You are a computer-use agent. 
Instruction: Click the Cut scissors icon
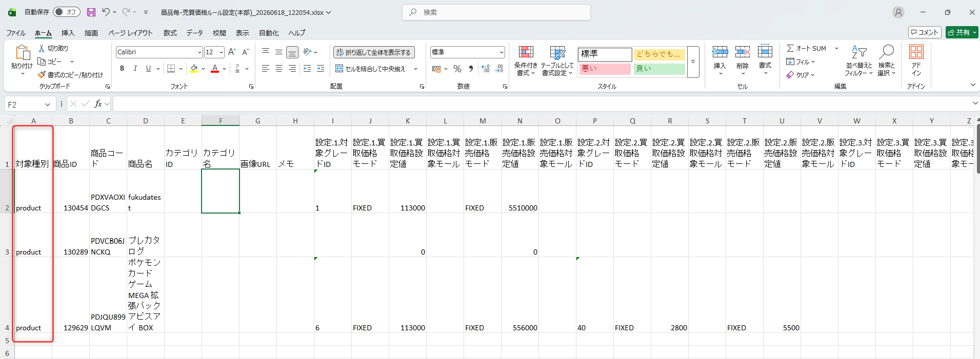pos(42,48)
